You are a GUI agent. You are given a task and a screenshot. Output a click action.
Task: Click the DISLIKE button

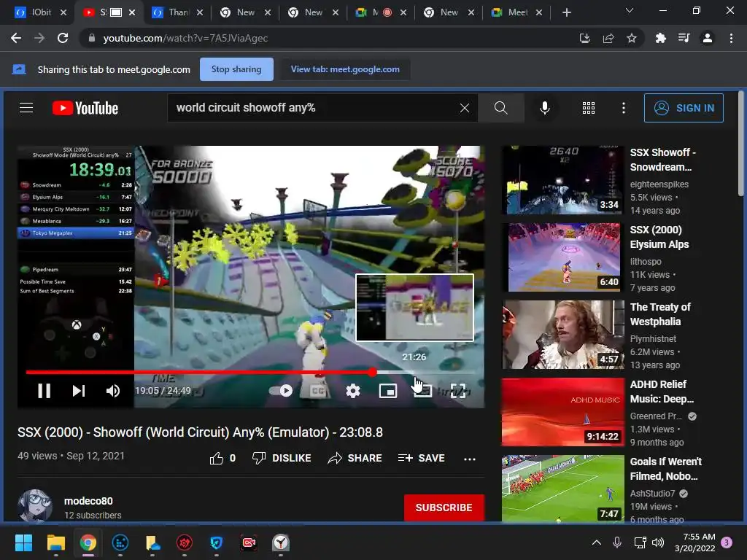point(282,458)
